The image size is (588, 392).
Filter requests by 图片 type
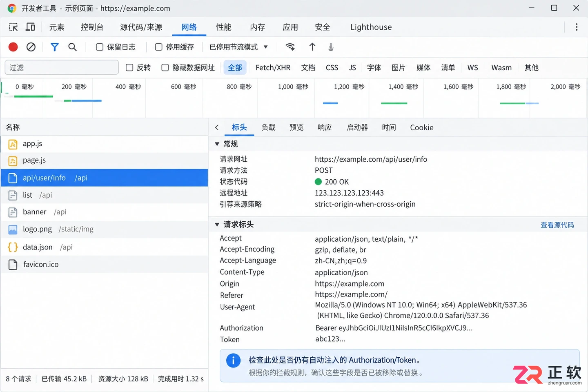click(399, 68)
